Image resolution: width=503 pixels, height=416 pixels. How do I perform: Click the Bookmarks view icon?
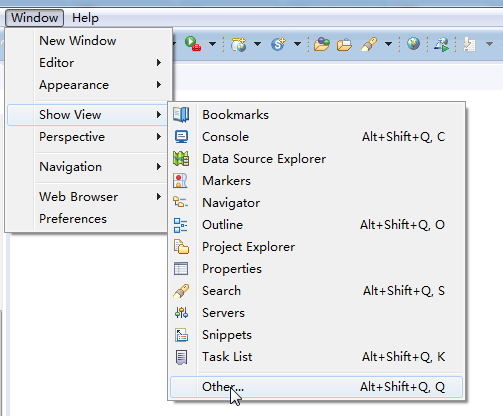(x=181, y=115)
